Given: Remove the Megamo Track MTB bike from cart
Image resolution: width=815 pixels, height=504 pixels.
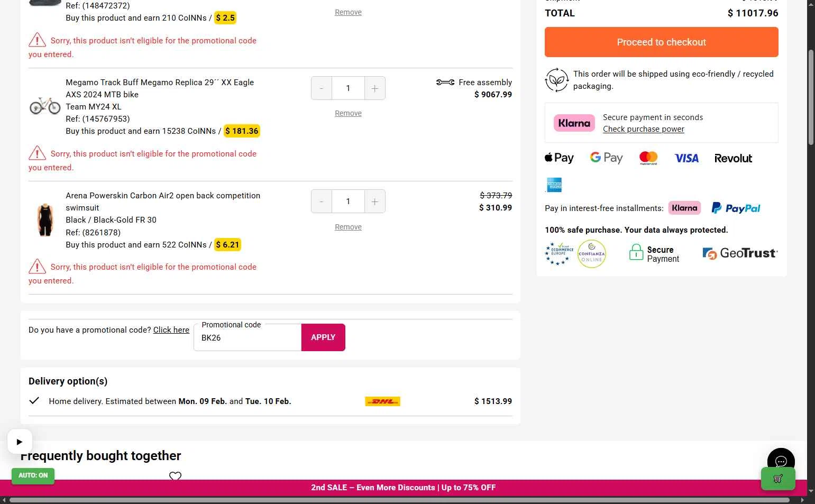Looking at the screenshot, I should 348,113.
